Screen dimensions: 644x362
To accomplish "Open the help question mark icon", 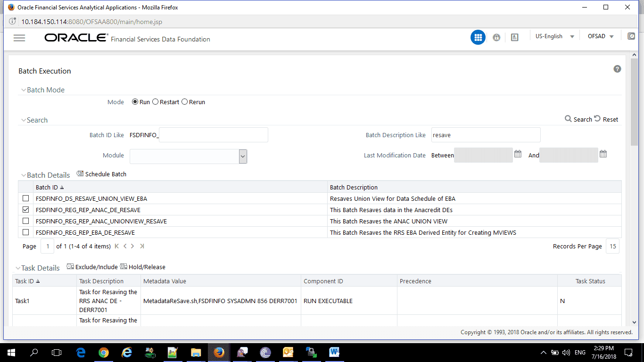I will 617,69.
